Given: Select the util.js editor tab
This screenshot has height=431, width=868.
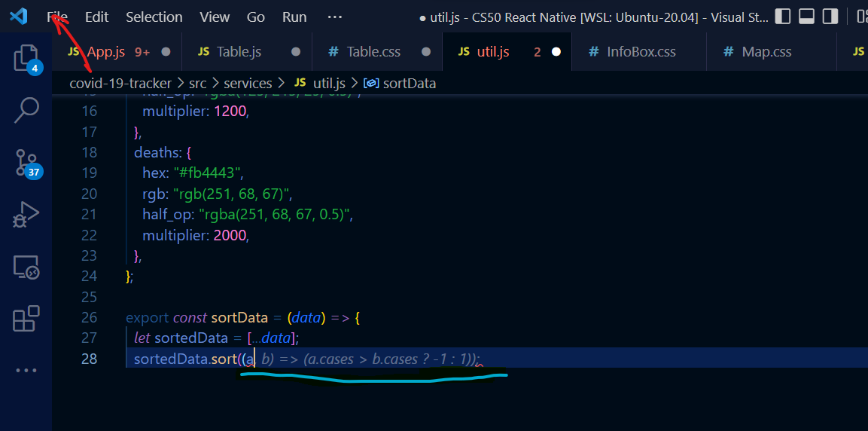Looking at the screenshot, I should 507,52.
